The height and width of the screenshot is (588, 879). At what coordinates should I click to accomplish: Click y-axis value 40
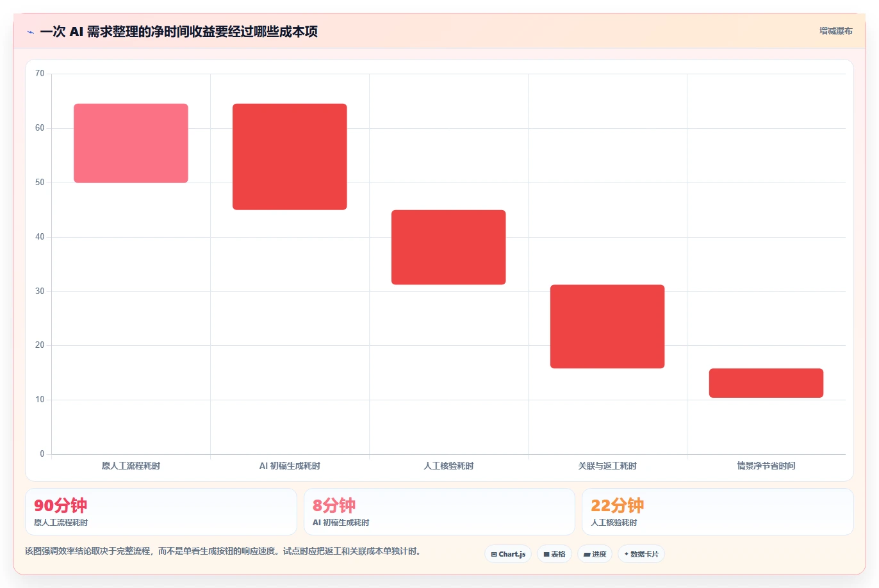[40, 237]
